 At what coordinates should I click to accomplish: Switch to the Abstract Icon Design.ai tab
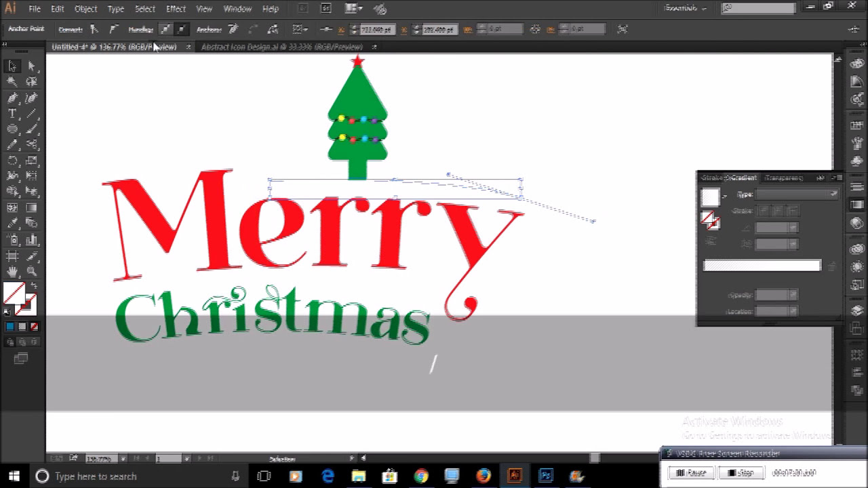pos(282,47)
